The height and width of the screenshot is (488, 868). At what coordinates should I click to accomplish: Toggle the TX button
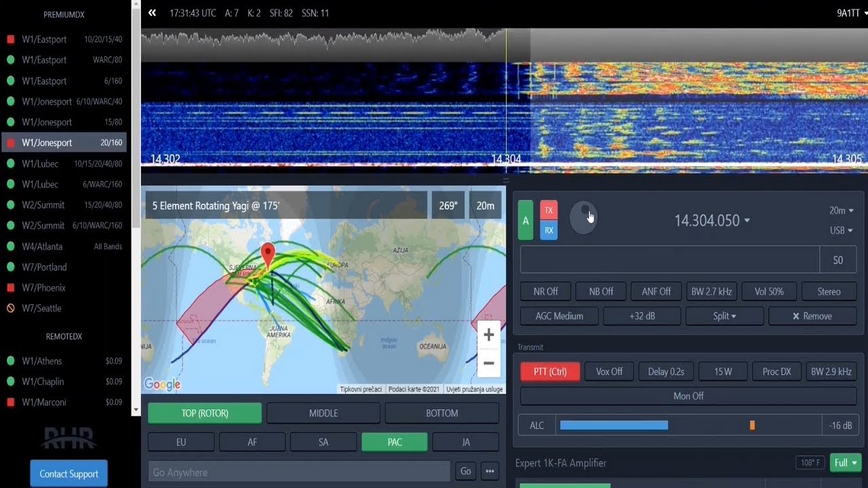(x=549, y=210)
